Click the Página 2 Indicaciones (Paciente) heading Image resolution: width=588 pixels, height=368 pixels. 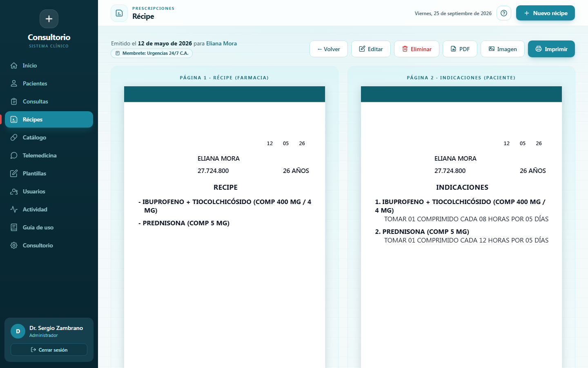(461, 78)
